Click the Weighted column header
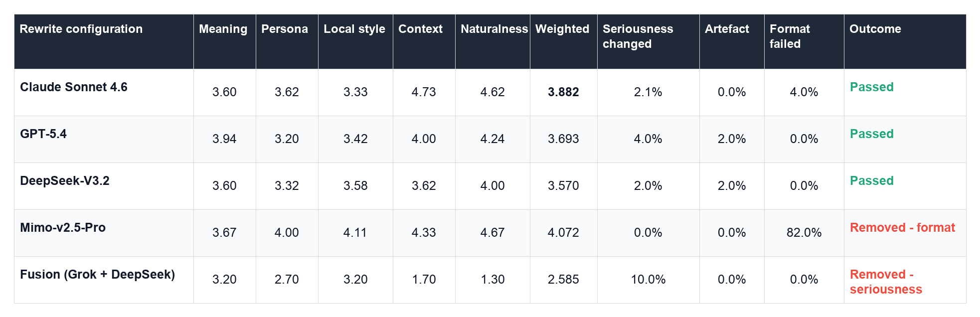The image size is (980, 317). 562,29
